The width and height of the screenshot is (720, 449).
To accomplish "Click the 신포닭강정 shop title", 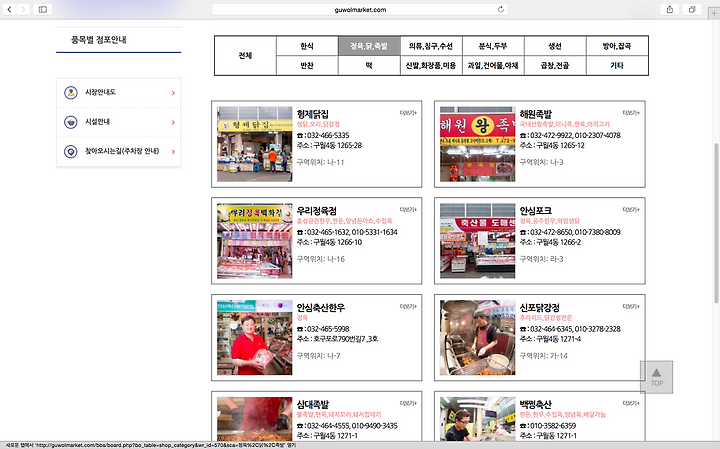I will tap(540, 308).
